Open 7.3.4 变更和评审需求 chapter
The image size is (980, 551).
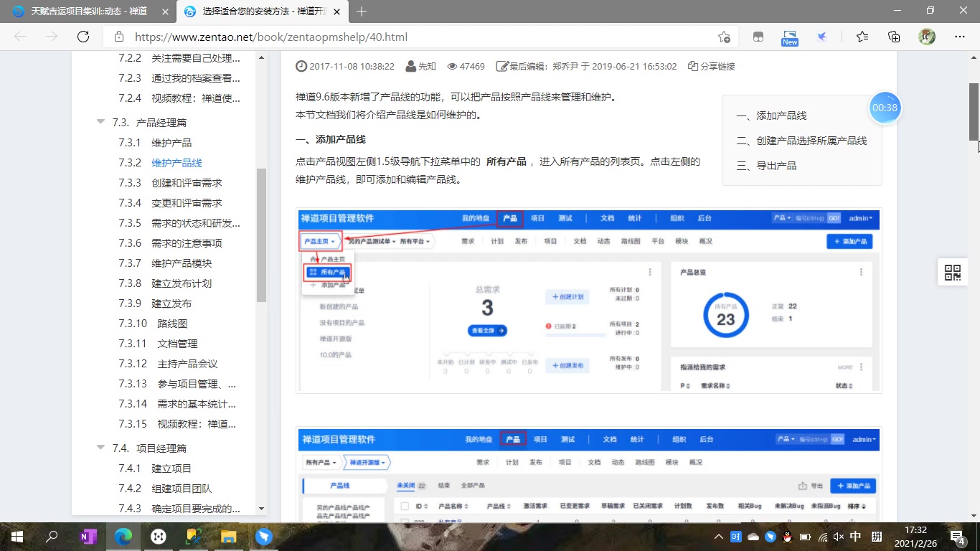pyautogui.click(x=170, y=203)
